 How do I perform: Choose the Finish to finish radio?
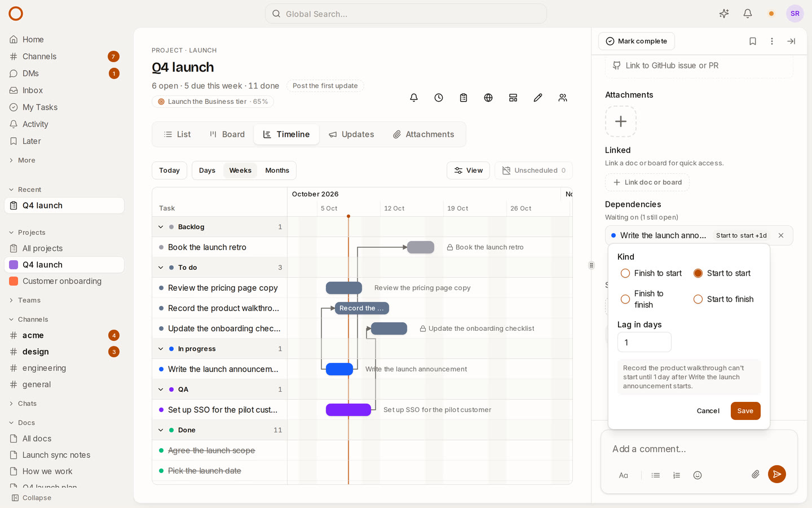[x=625, y=299]
